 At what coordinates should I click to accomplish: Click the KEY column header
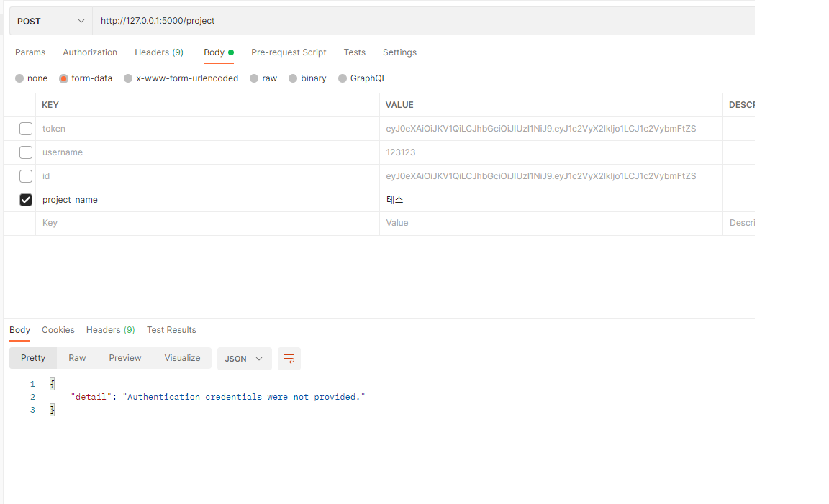coord(50,104)
